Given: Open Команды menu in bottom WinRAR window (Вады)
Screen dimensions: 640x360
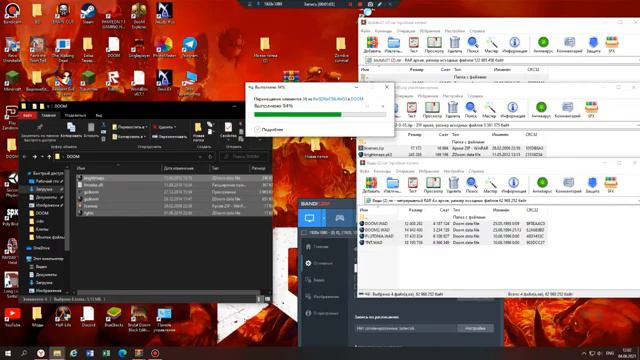Looking at the screenshot, I should 382,171.
